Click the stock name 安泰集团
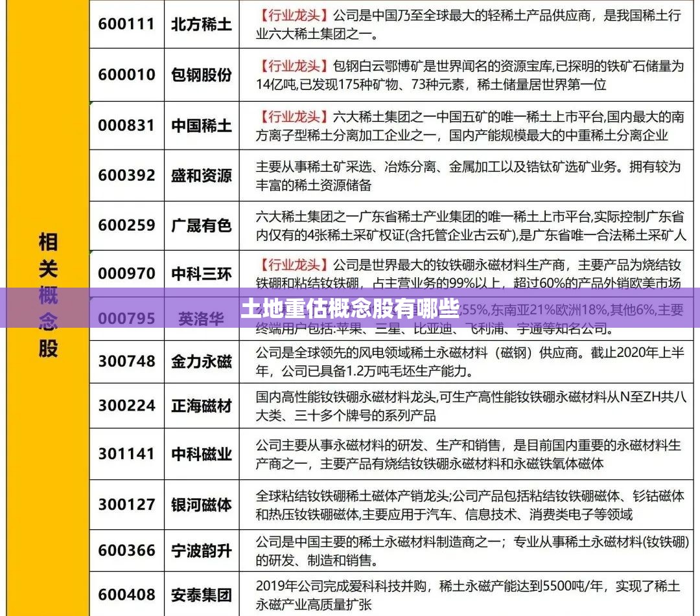The image size is (700, 616). (202, 595)
